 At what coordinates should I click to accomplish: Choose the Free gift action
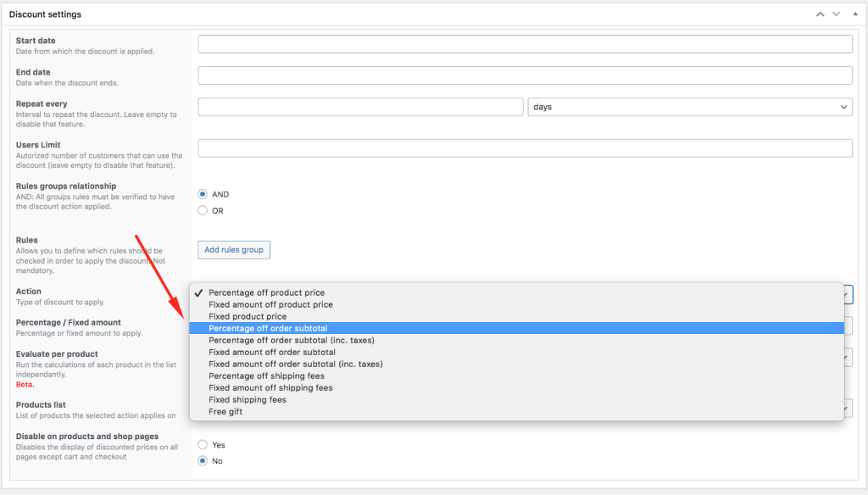tap(226, 412)
